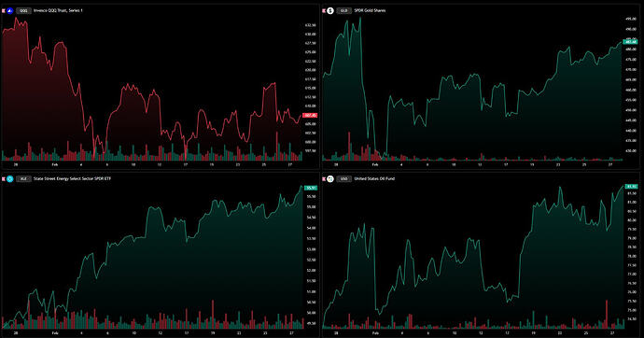Click the green current price tag on GLD axis

tap(630, 42)
